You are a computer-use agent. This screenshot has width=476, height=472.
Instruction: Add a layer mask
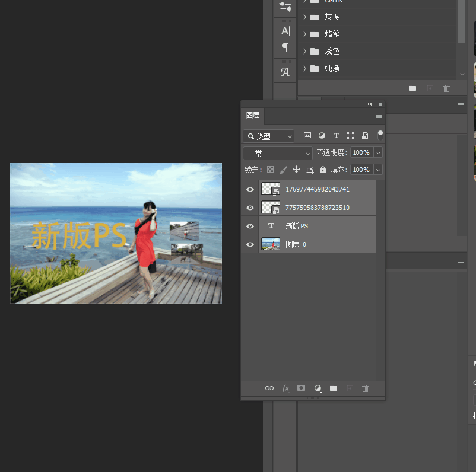point(302,388)
